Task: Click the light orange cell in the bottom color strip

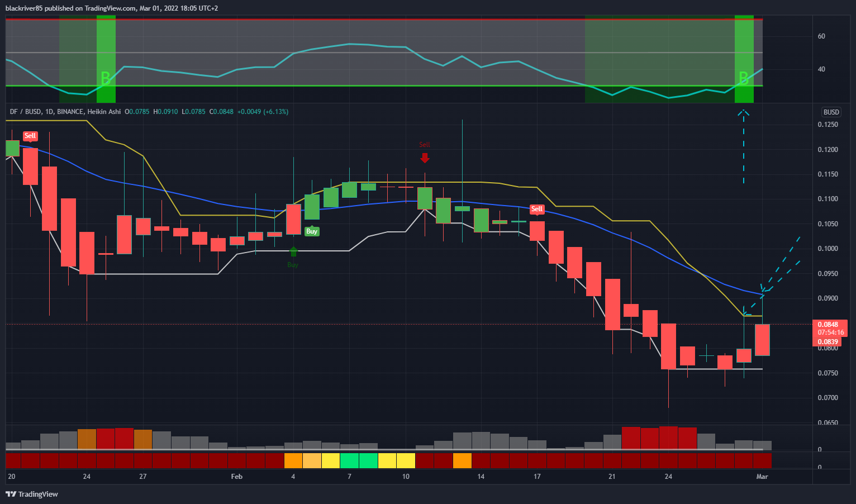Action: click(x=312, y=460)
